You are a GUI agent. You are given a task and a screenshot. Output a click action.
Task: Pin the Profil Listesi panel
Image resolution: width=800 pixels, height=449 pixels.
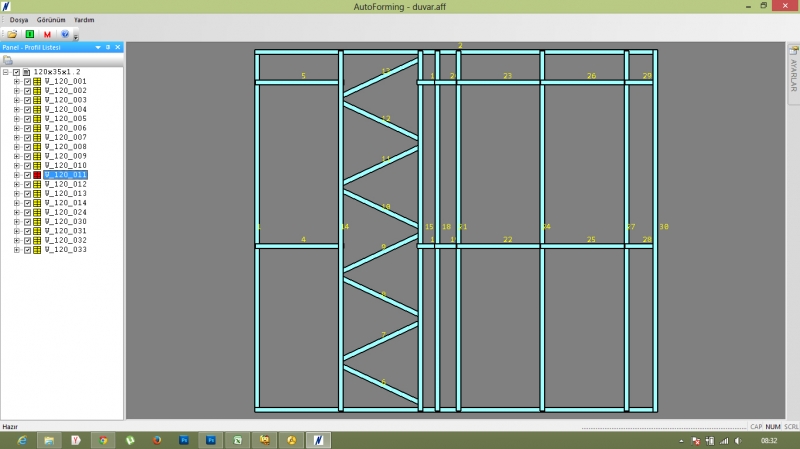click(x=108, y=47)
